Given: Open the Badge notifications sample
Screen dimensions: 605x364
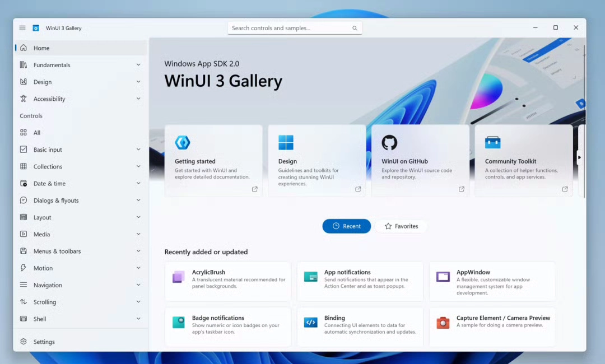Looking at the screenshot, I should pyautogui.click(x=227, y=326).
